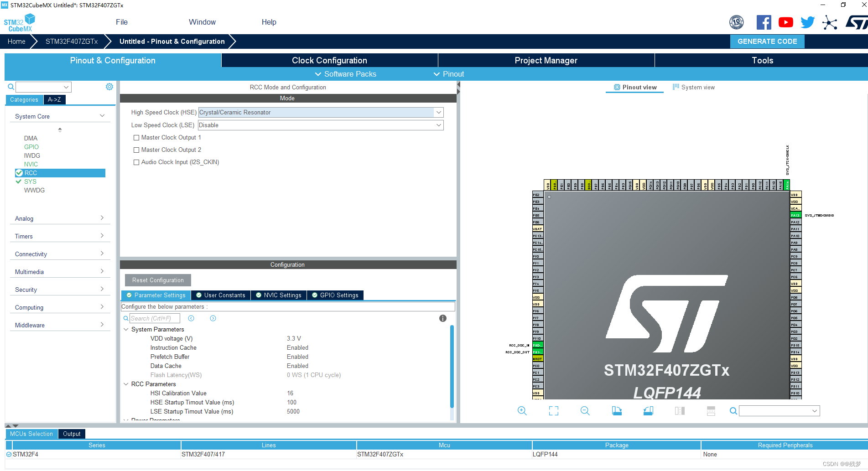
Task: Expand the Analog category
Action: pyautogui.click(x=102, y=218)
